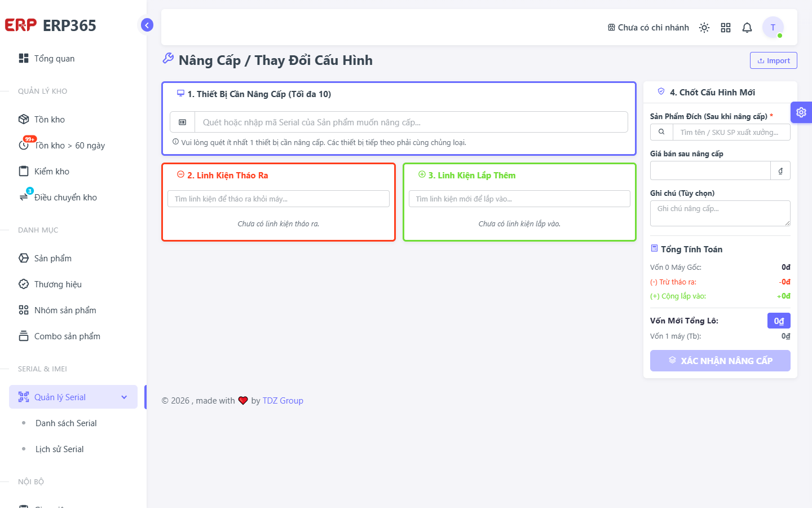Collapse the Quản lý Serial menu chevron

(x=124, y=397)
